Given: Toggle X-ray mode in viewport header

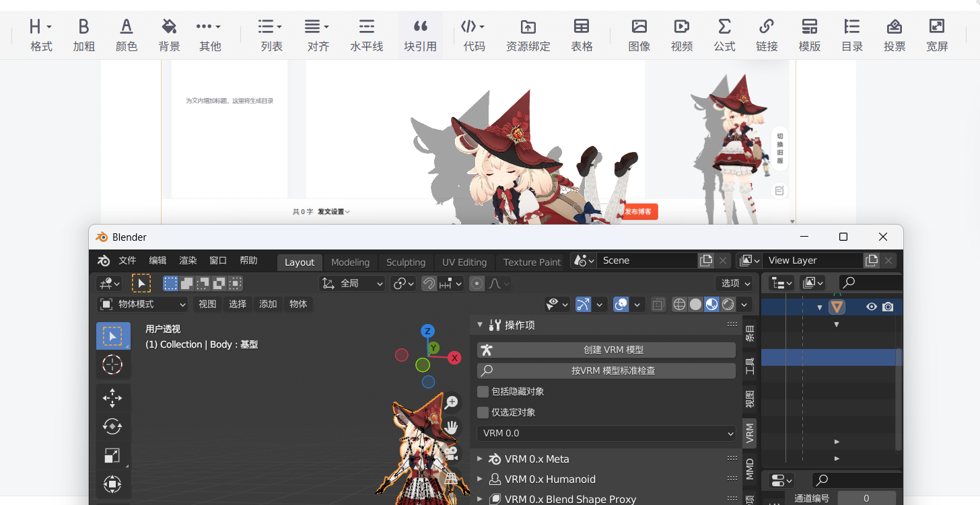Looking at the screenshot, I should tap(658, 305).
